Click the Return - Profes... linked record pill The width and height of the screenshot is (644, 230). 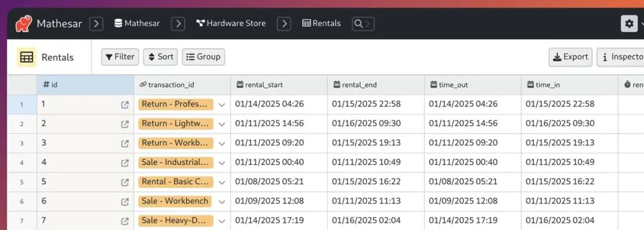176,104
